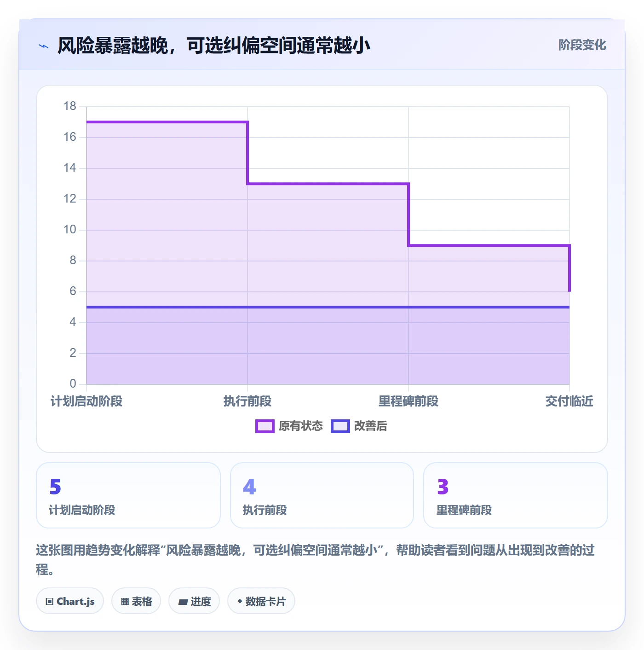The width and height of the screenshot is (644, 650).
Task: Click the progress icon in 进度 tag
Action: click(x=183, y=602)
